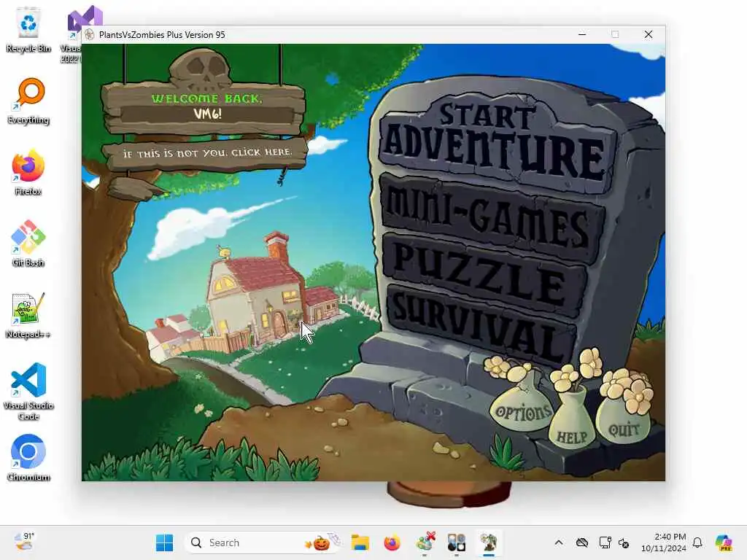Screen dimensions: 747x560
Task: Click the taskbar app icon with red X
Action: tap(425, 542)
